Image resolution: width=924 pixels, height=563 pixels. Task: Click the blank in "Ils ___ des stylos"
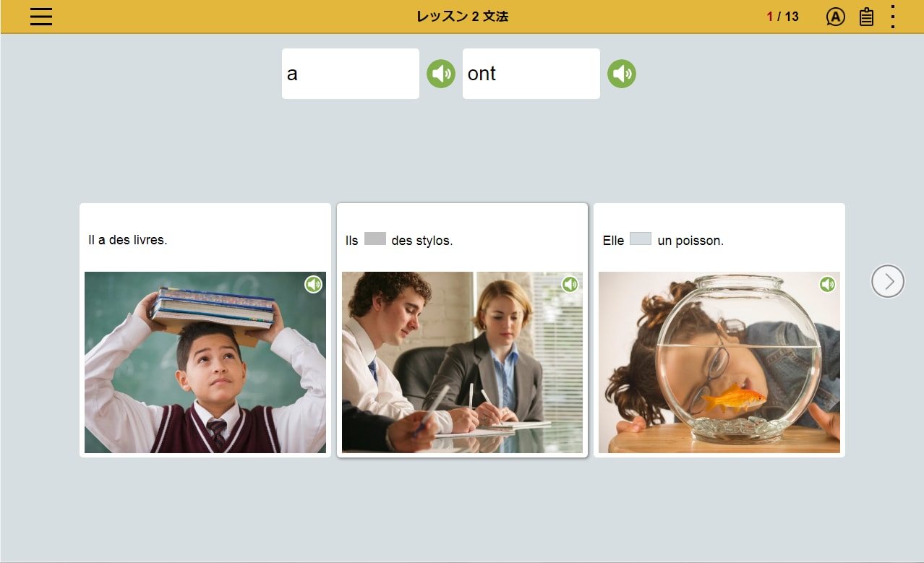click(375, 239)
